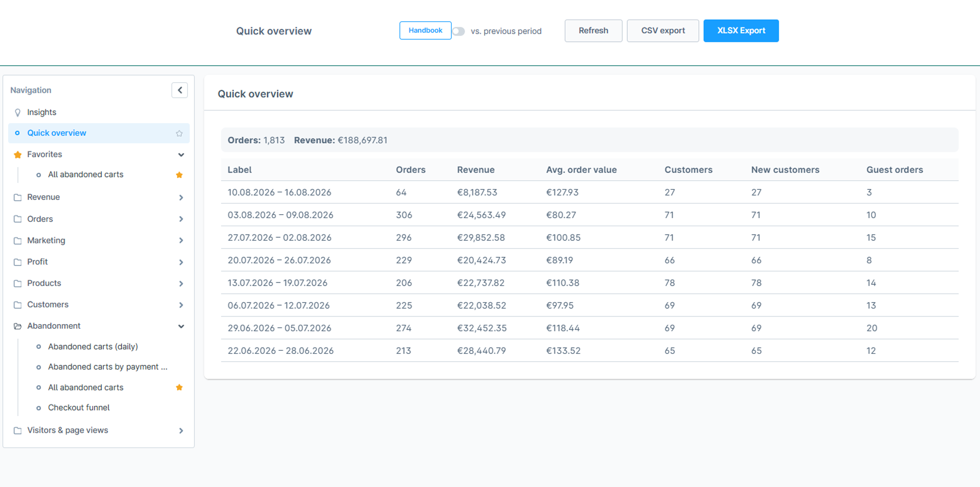Click star beside All abandoned carts in Abandonment
This screenshot has width=980, height=487.
pyautogui.click(x=179, y=387)
